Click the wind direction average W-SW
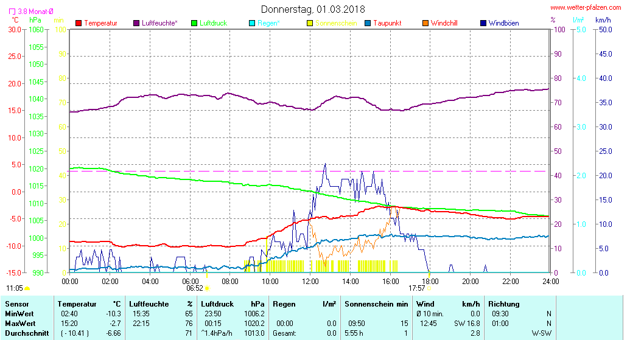644x340 pixels. point(541,333)
